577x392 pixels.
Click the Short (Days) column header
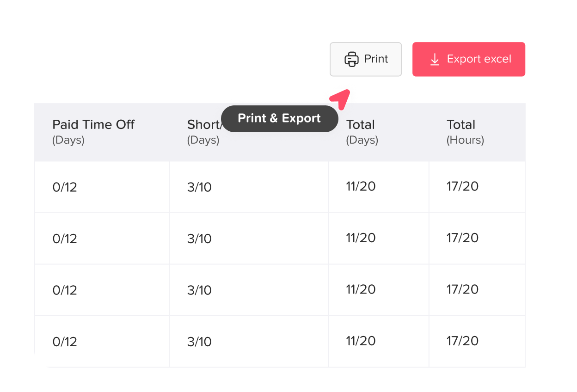203,132
